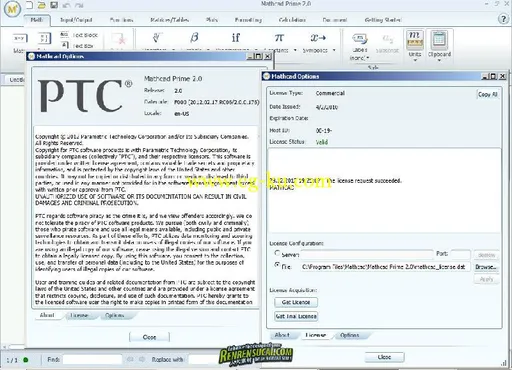Click the Get Trial License button
Screen dimensions: 512x370
296,316
